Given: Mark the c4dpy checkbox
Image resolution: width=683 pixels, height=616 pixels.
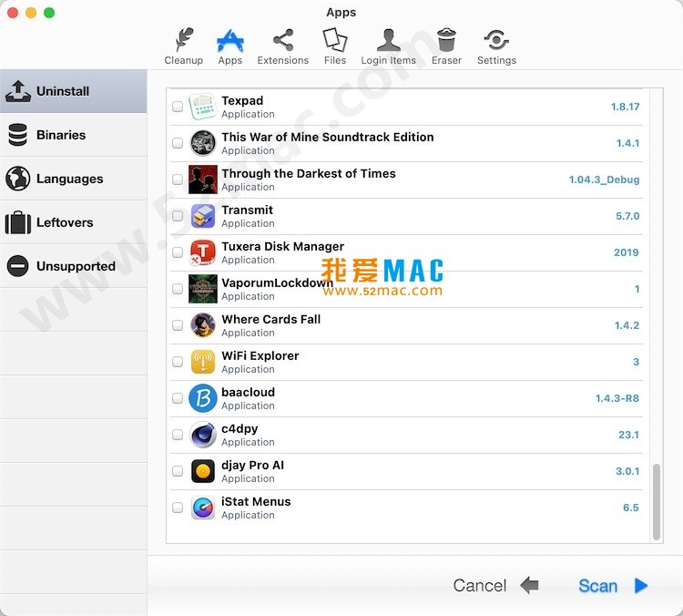Looking at the screenshot, I should coord(178,435).
